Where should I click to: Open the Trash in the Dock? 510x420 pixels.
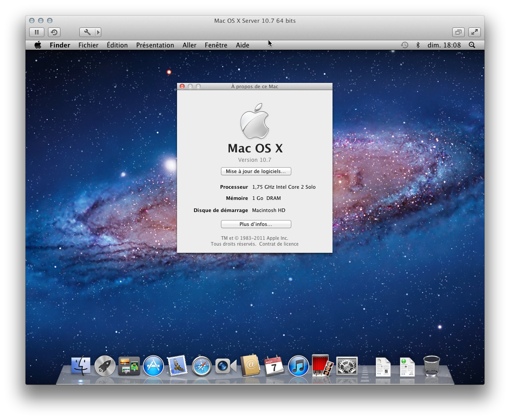click(432, 366)
